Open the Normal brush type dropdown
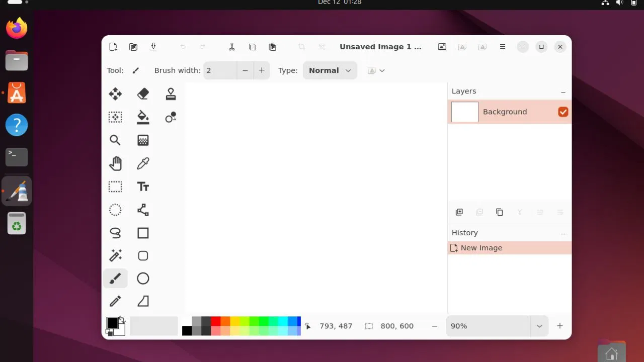 pyautogui.click(x=330, y=70)
